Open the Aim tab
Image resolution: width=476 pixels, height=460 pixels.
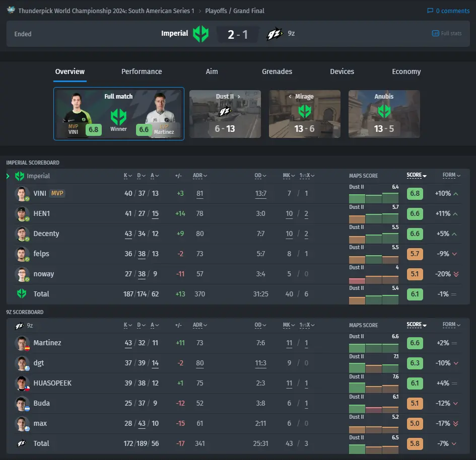(x=212, y=71)
